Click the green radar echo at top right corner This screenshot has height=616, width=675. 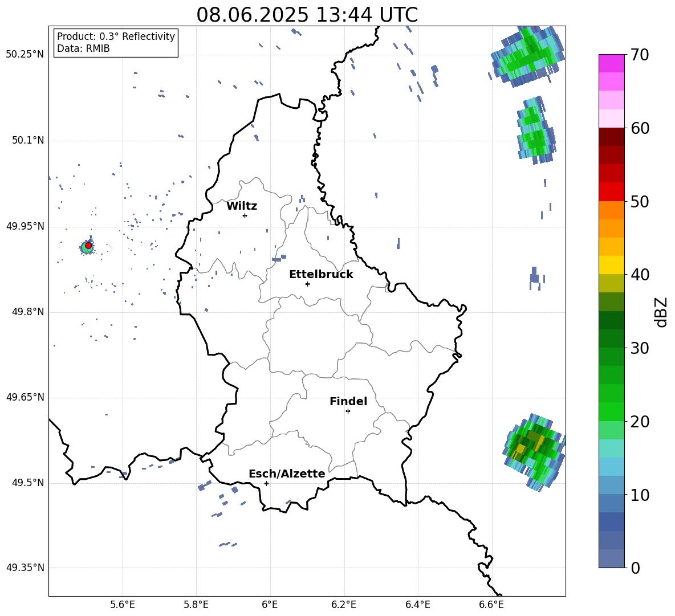pos(527,56)
